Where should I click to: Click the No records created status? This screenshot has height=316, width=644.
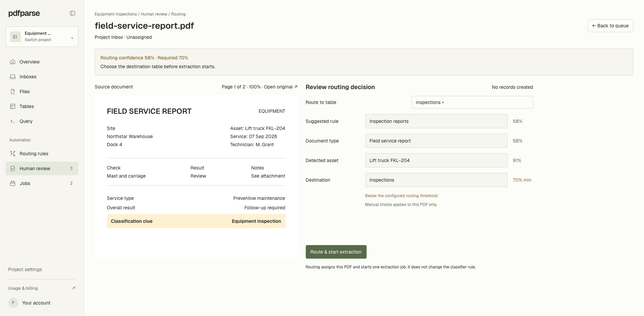coord(512,87)
